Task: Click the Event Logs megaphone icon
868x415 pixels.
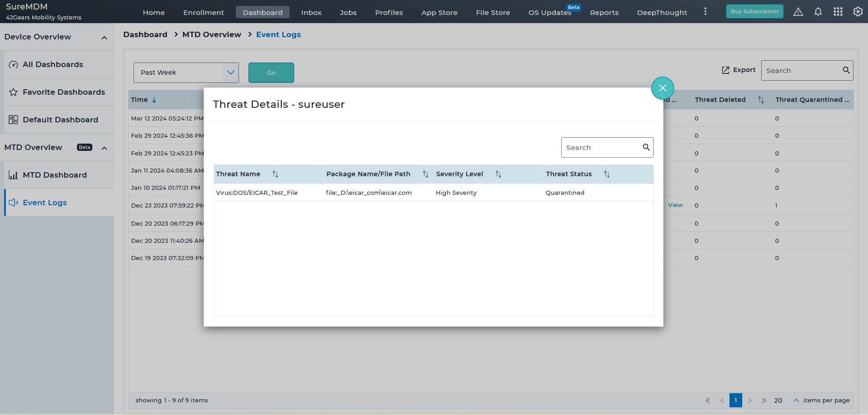Action: click(14, 203)
